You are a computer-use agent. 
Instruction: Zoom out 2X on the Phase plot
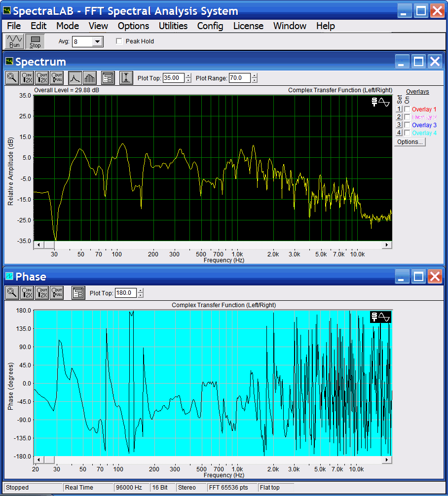pos(42,293)
